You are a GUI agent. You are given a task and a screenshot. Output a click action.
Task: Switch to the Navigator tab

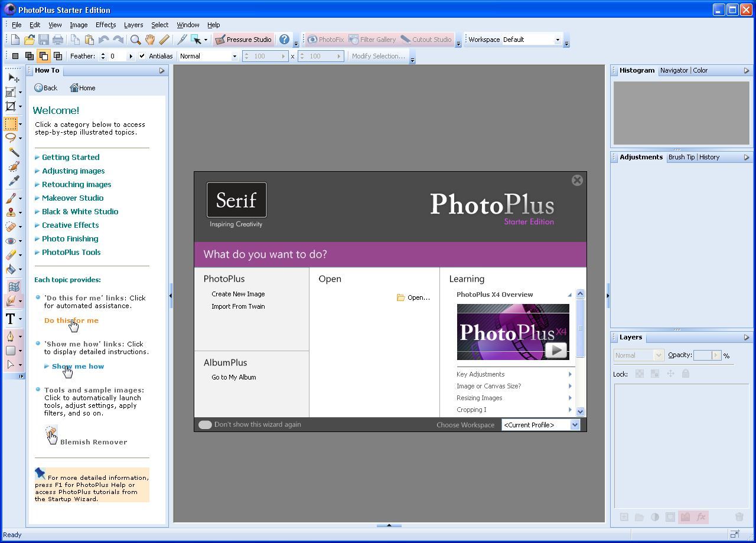pos(674,70)
